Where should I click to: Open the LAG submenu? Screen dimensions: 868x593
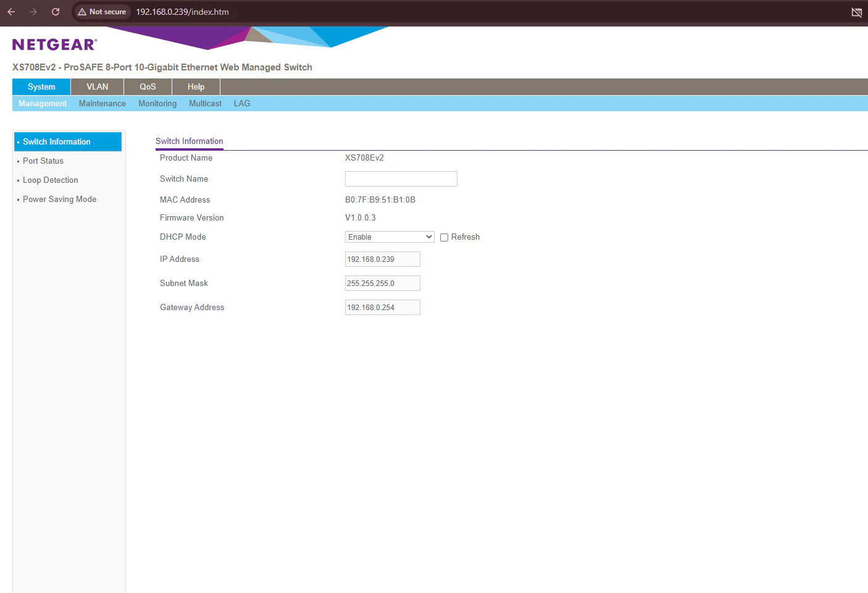pos(242,104)
